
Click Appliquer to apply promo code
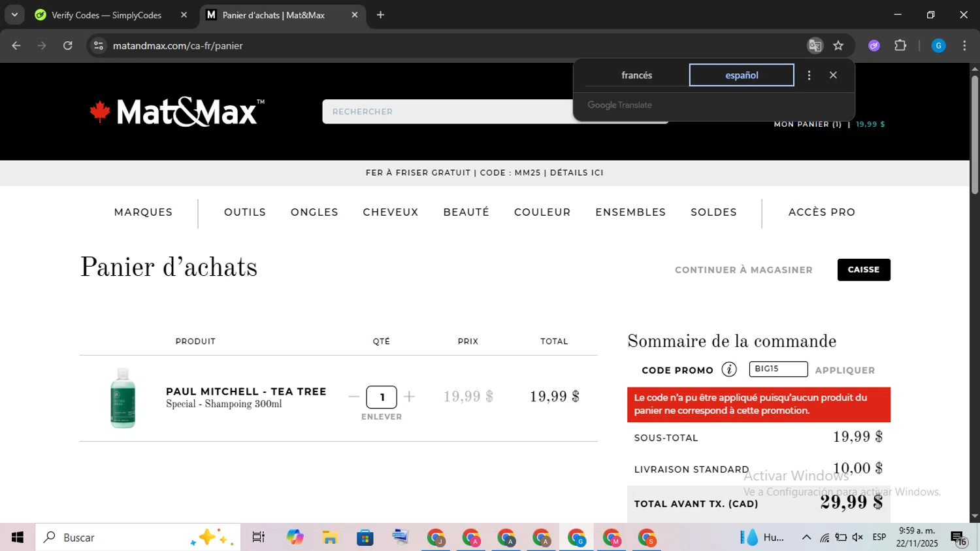point(845,371)
